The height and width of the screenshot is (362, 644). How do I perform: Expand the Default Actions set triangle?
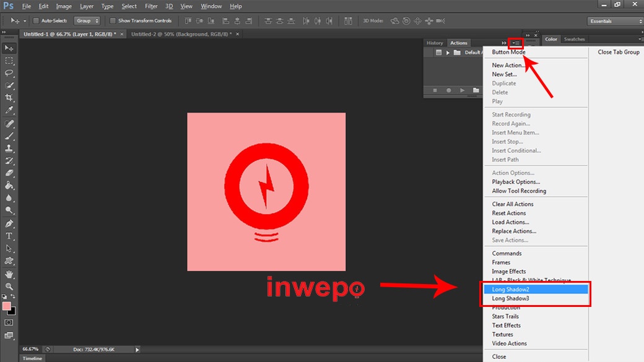448,53
